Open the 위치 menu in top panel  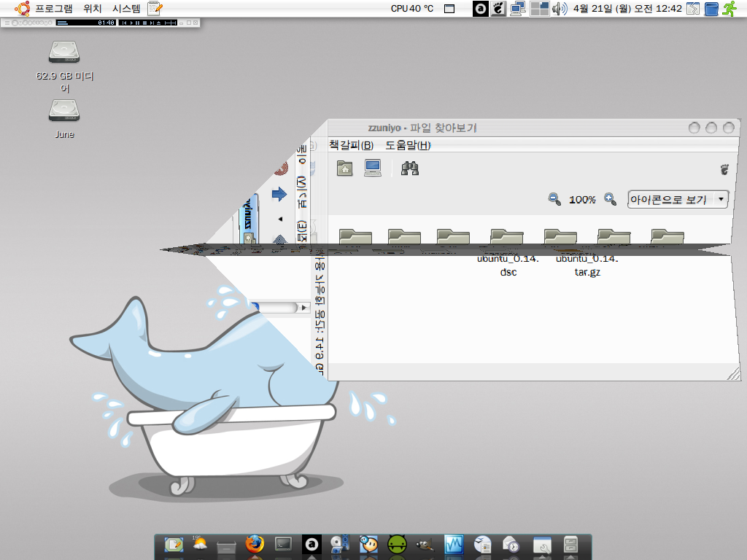tap(93, 9)
